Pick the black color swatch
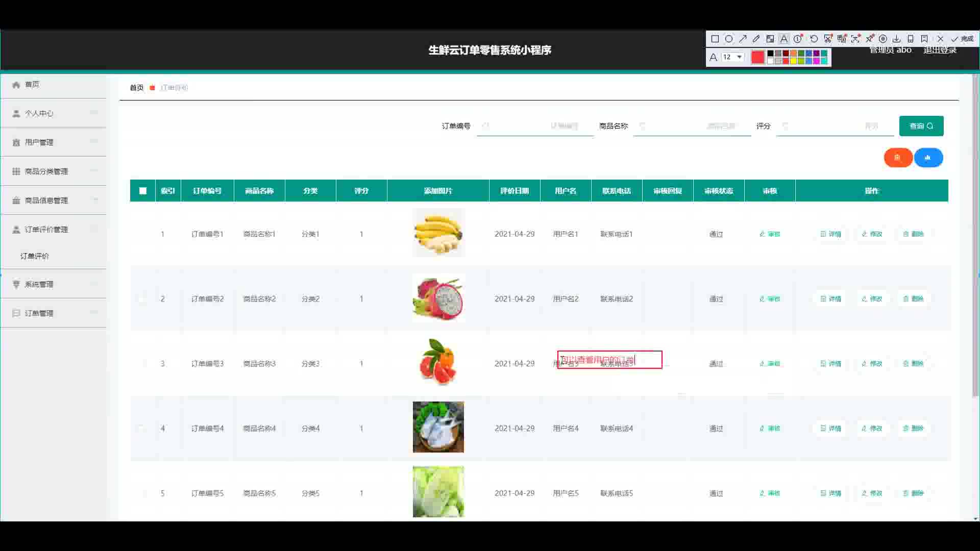The image size is (980, 551). [x=771, y=54]
